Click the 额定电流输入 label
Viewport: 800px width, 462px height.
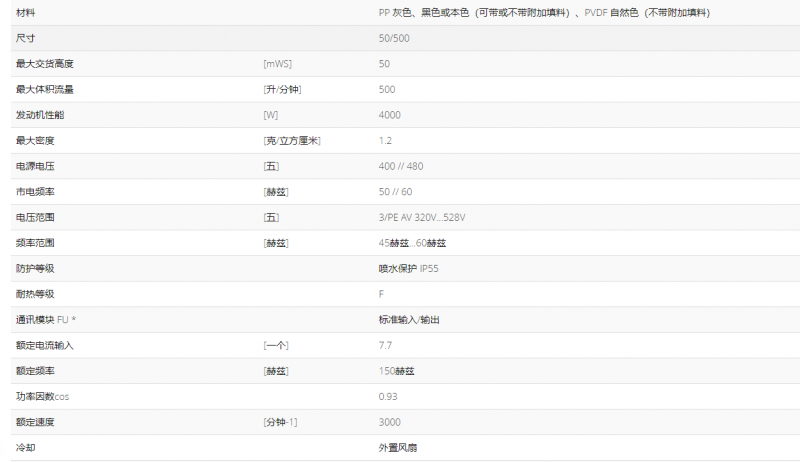(x=45, y=345)
